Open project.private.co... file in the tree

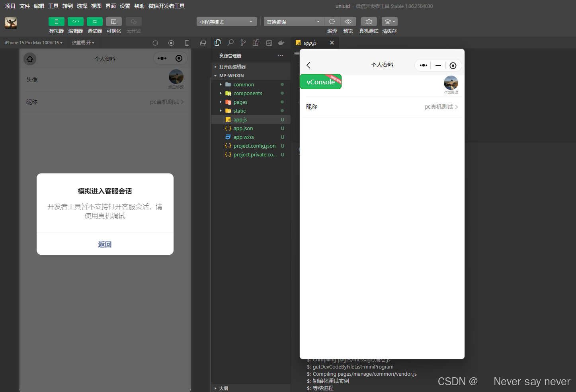251,154
